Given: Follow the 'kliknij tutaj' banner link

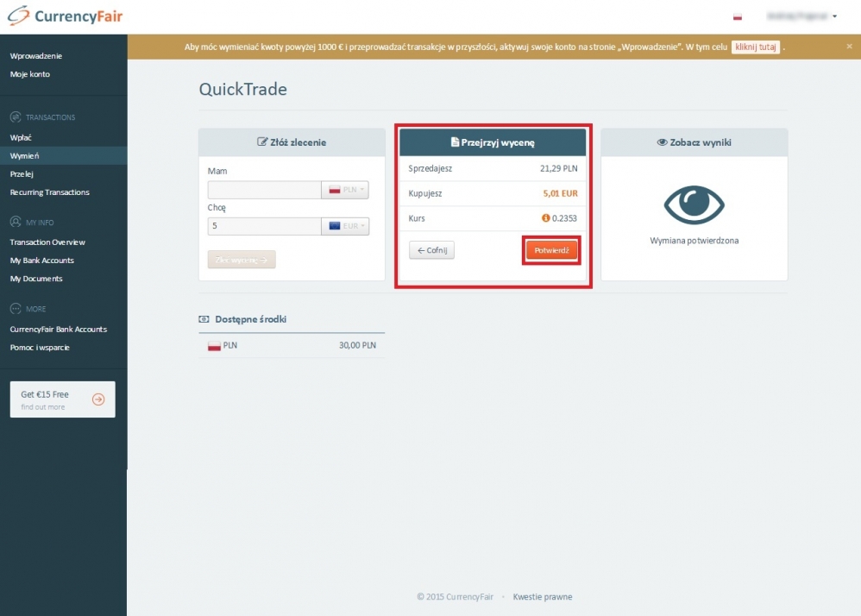Looking at the screenshot, I should (x=755, y=47).
